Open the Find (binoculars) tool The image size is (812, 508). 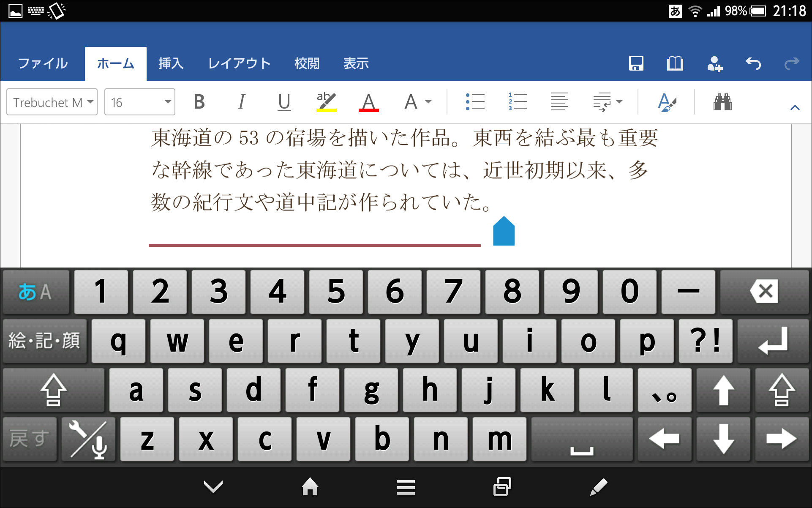click(x=723, y=101)
